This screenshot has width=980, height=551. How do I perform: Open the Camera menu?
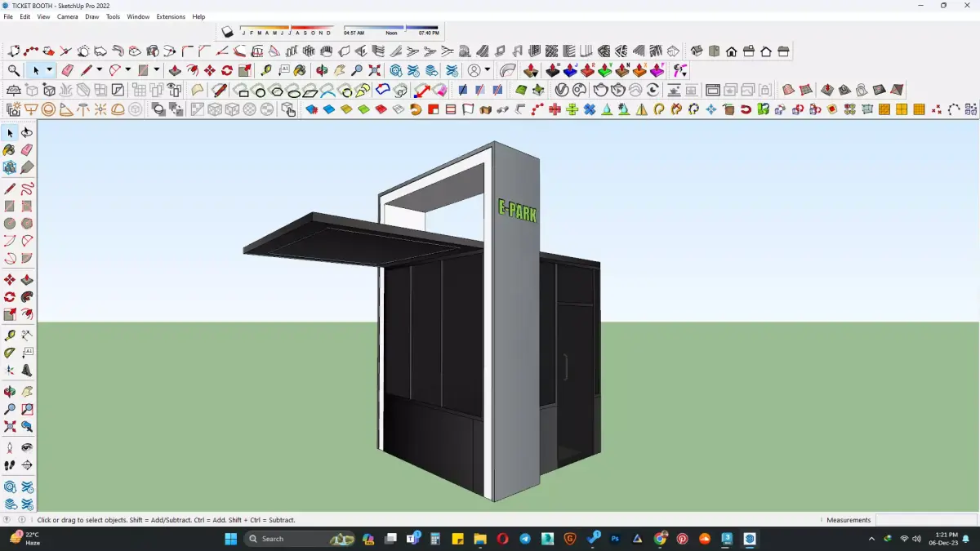point(67,16)
